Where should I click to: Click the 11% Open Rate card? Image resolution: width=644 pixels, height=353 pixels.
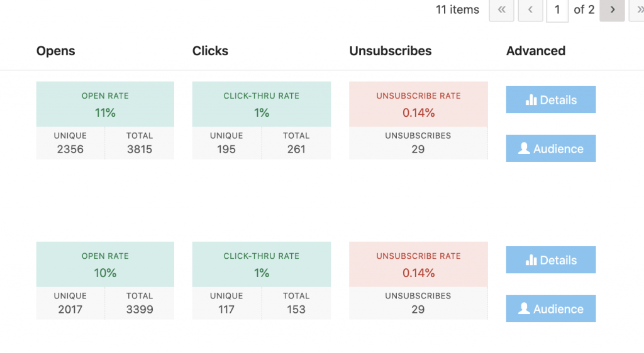click(x=105, y=104)
